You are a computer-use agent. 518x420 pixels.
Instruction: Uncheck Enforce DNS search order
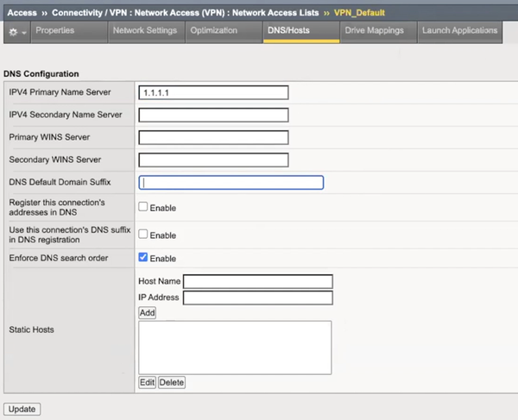(x=143, y=258)
